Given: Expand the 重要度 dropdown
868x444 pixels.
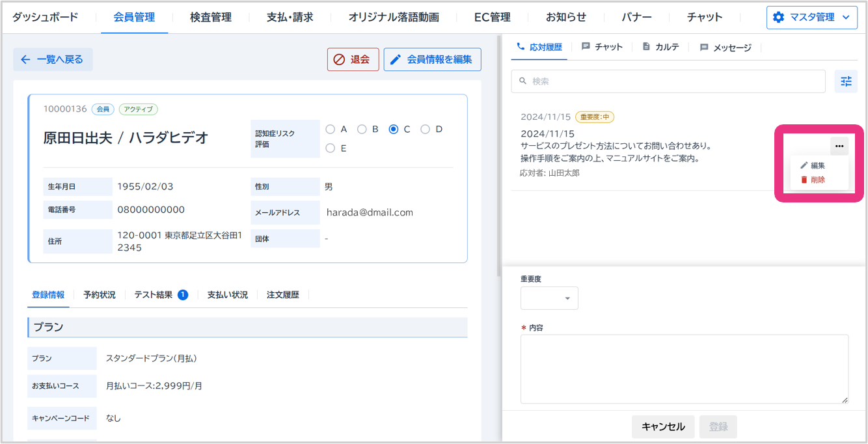Looking at the screenshot, I should tap(549, 298).
